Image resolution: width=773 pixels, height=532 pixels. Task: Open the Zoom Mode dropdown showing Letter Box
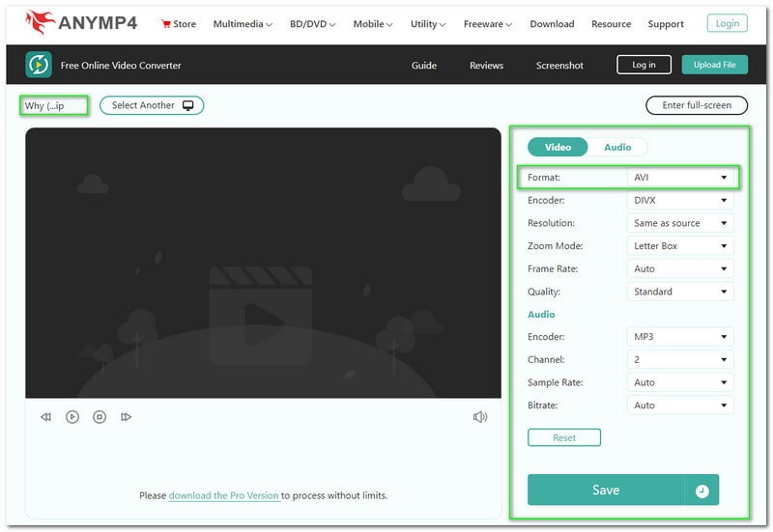click(680, 246)
